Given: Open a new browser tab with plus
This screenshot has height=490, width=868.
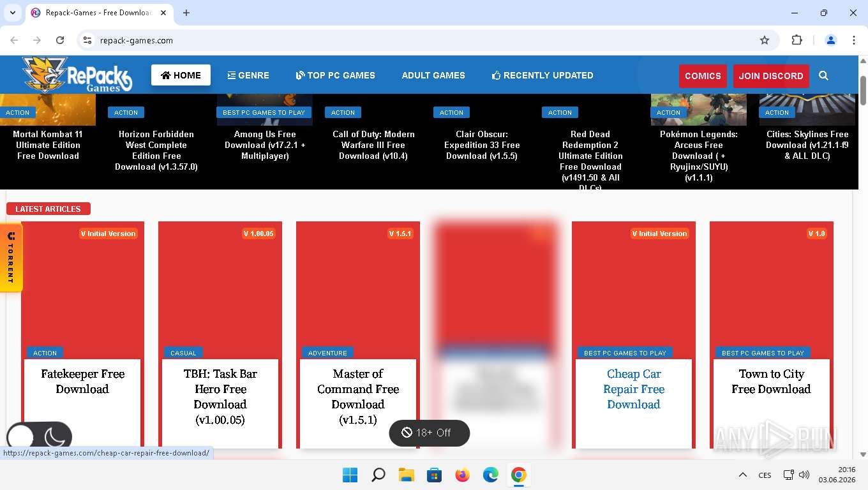Looking at the screenshot, I should tap(186, 13).
